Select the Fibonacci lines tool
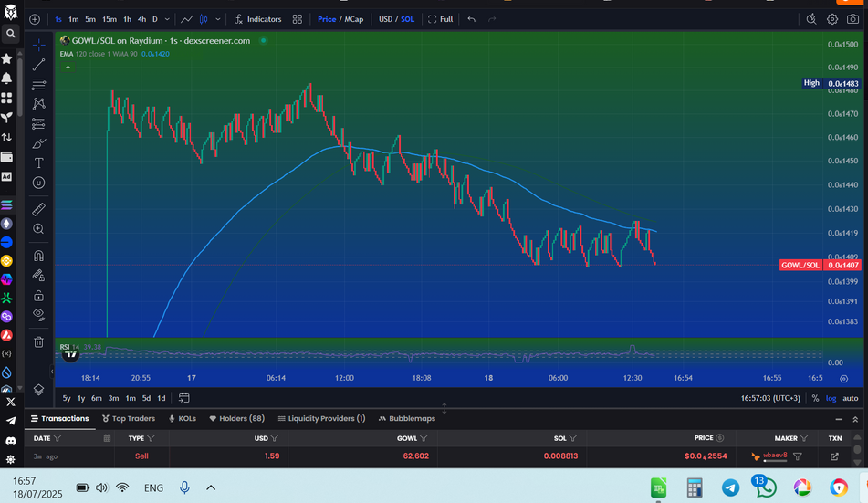The width and height of the screenshot is (868, 503). click(38, 84)
